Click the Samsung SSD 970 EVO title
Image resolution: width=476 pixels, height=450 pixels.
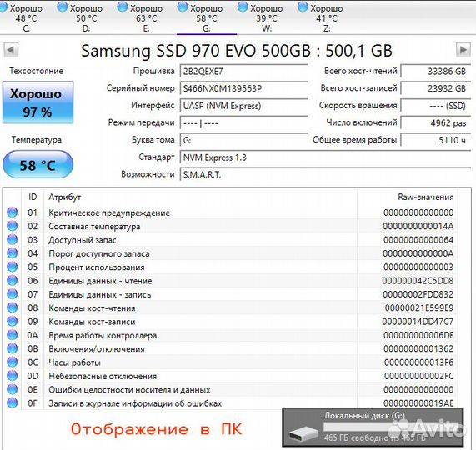[237, 51]
